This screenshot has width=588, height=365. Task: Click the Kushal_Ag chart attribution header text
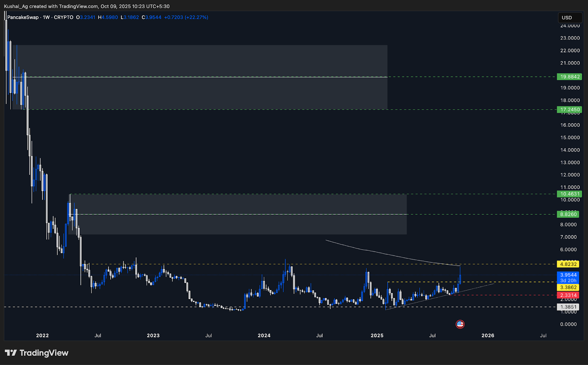click(87, 6)
